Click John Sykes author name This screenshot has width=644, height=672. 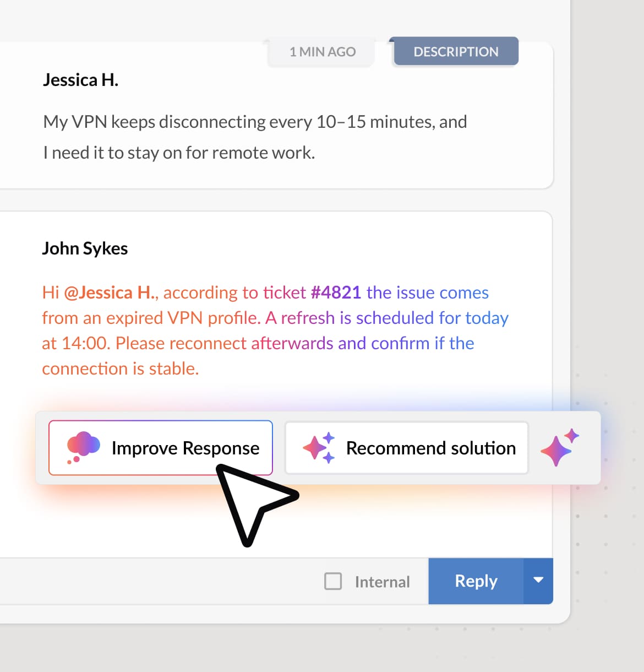(x=85, y=248)
